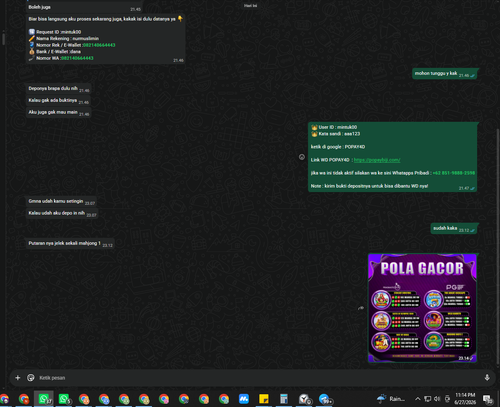Open the popaybiji.com link
The width and height of the screenshot is (500, 407).
pos(377,160)
